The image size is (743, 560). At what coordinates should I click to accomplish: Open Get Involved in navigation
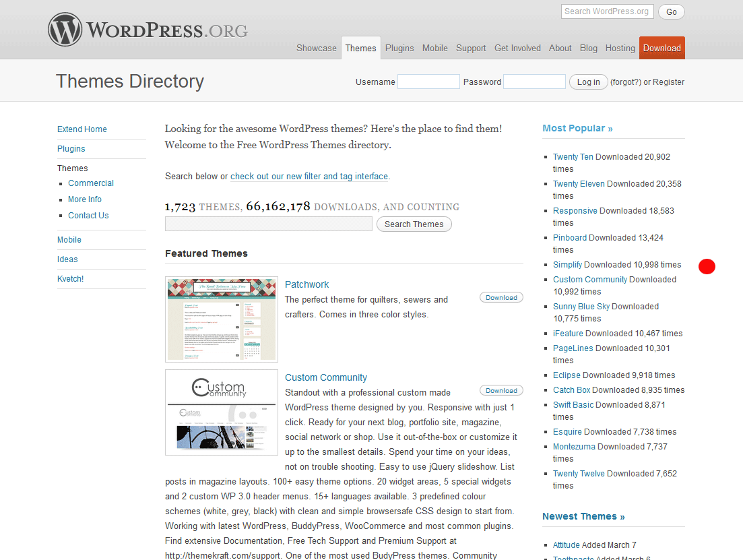[517, 48]
